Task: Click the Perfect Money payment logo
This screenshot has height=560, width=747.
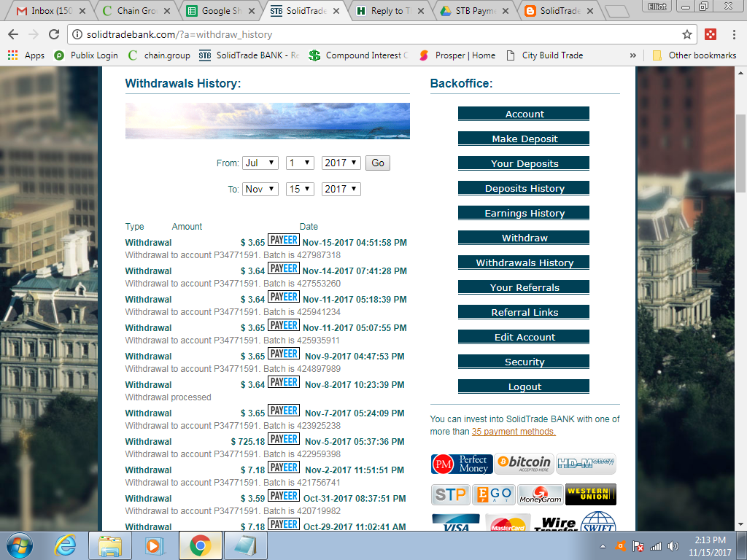Action: click(x=462, y=464)
